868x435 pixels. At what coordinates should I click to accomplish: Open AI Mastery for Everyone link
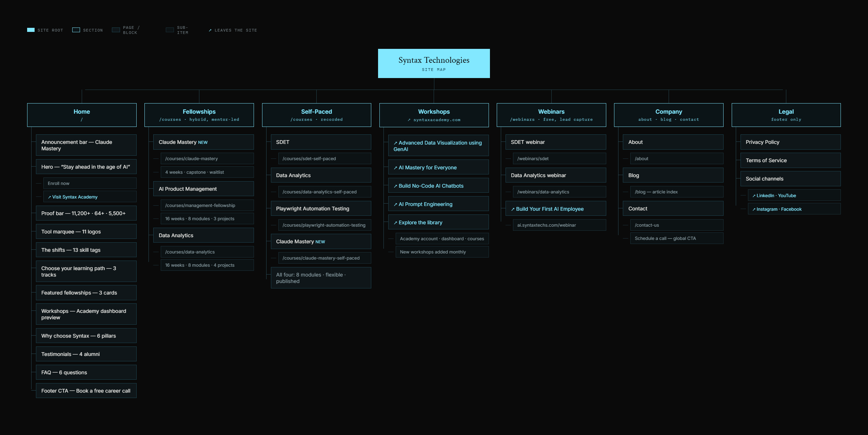438,167
